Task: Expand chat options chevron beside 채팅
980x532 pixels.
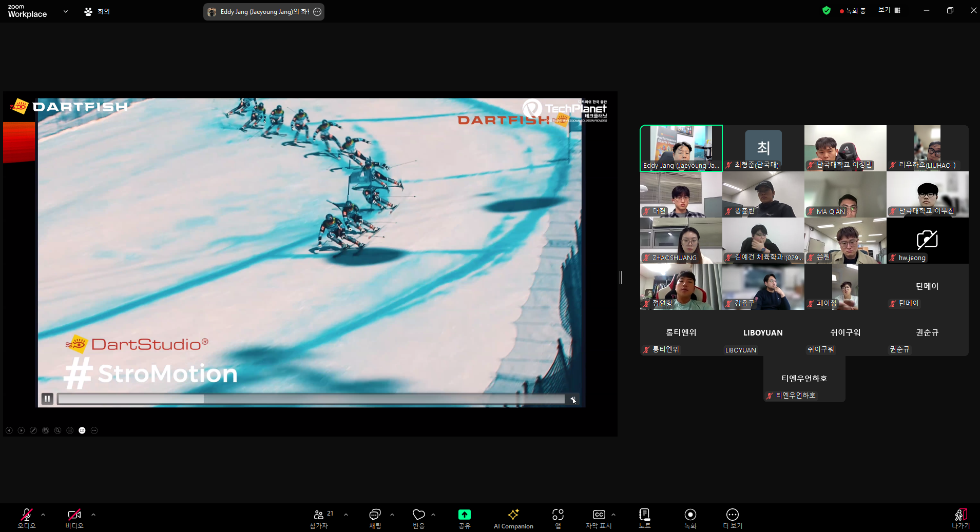Action: 392,515
